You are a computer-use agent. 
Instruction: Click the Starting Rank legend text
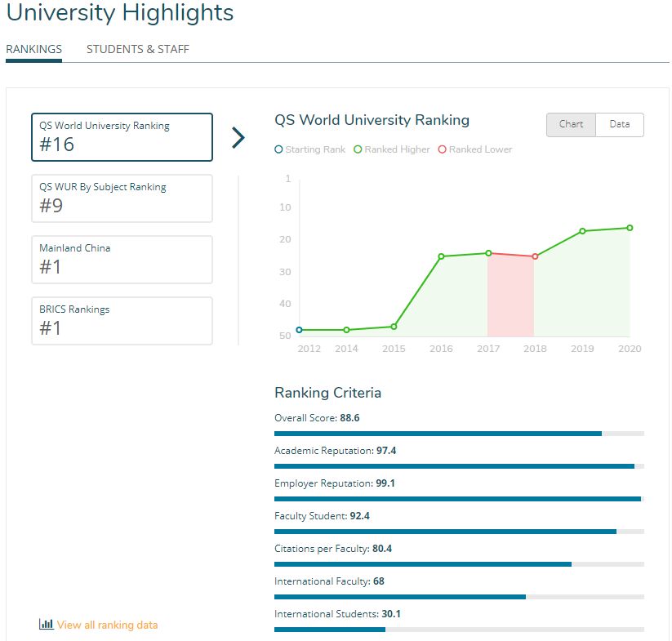click(315, 149)
